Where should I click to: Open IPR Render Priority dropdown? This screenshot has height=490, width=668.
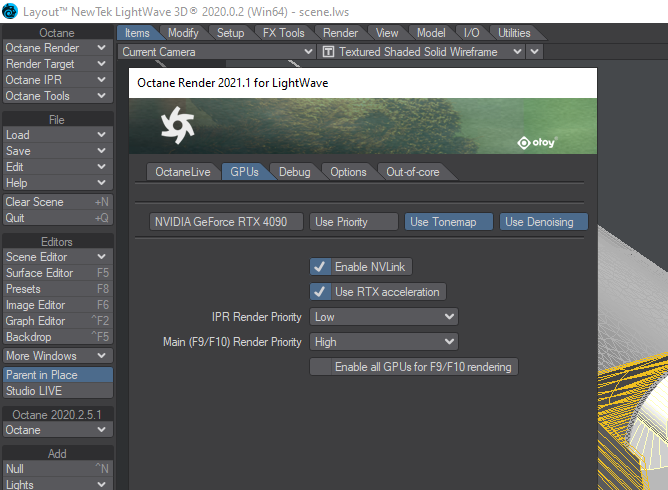click(x=384, y=317)
